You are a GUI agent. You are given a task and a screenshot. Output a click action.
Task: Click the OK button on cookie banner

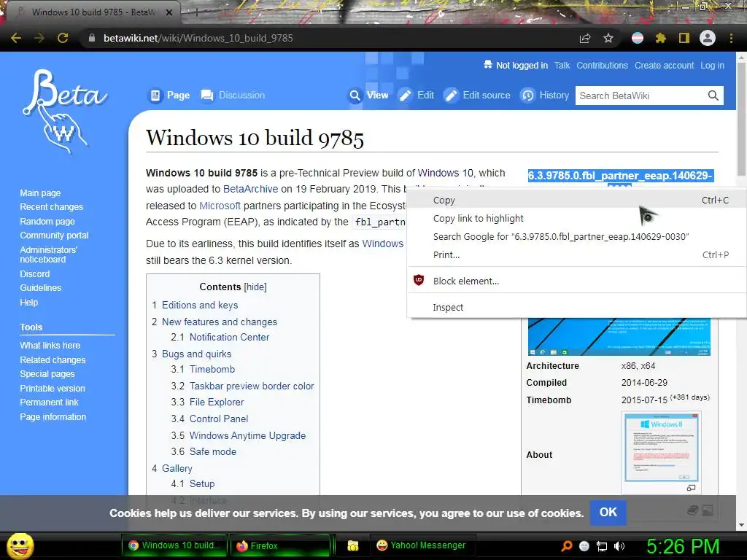point(608,513)
